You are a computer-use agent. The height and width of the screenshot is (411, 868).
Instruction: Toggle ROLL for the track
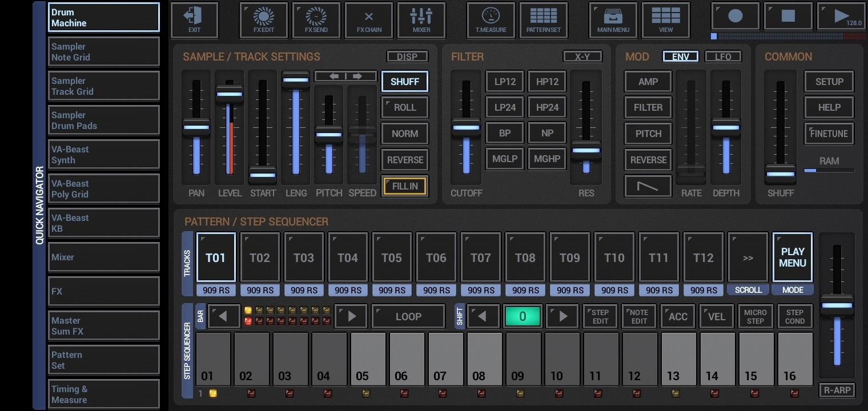pyautogui.click(x=405, y=107)
